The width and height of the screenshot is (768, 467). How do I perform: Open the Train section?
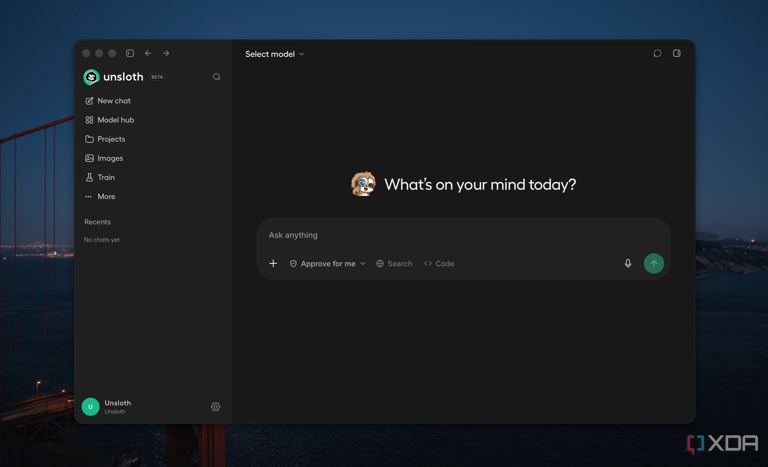(x=100, y=177)
